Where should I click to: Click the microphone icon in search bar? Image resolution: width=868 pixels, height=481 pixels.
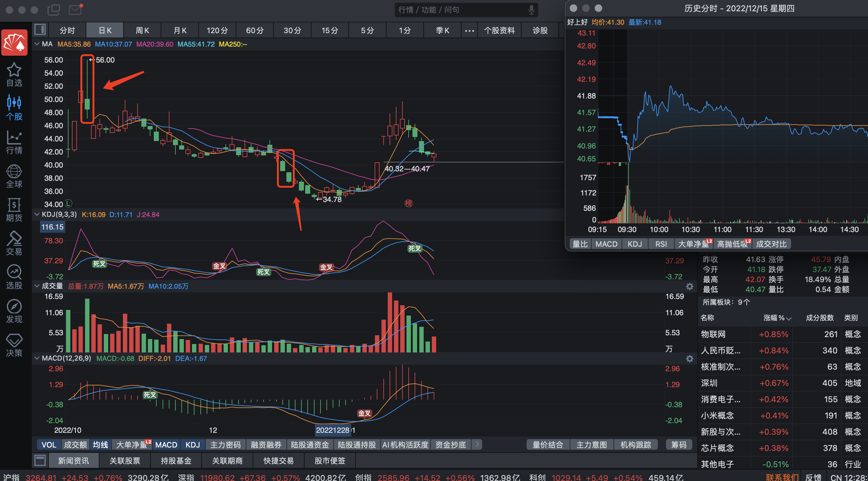(x=531, y=10)
